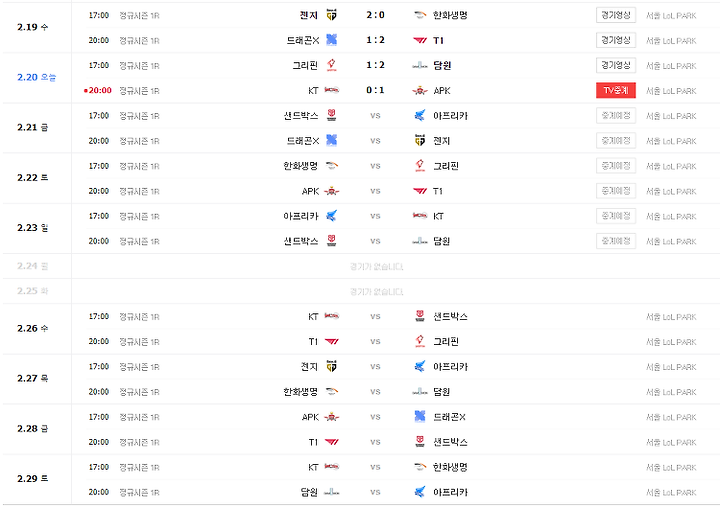Click the DragonX logo in the 2.21 20:00 match
This screenshot has width=720, height=507.
pos(331,141)
